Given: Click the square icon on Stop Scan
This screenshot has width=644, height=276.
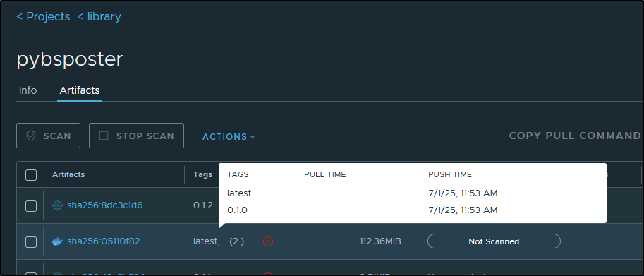Looking at the screenshot, I should click(x=104, y=136).
